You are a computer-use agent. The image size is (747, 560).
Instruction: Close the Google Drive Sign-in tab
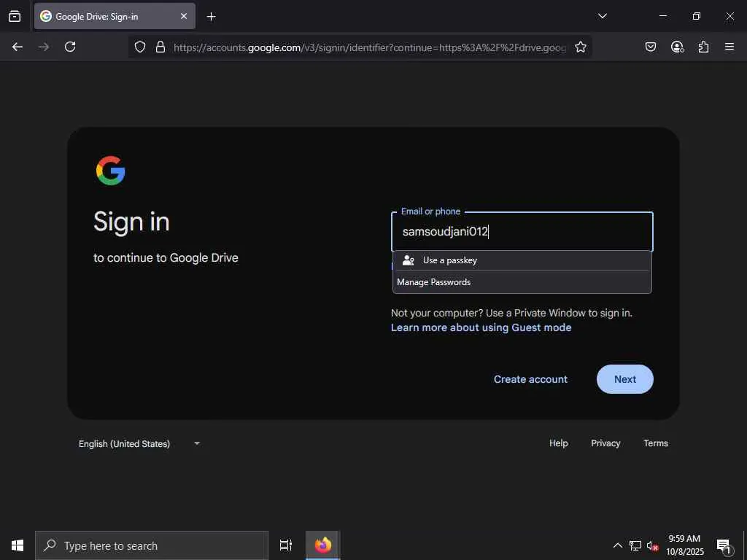(x=184, y=16)
